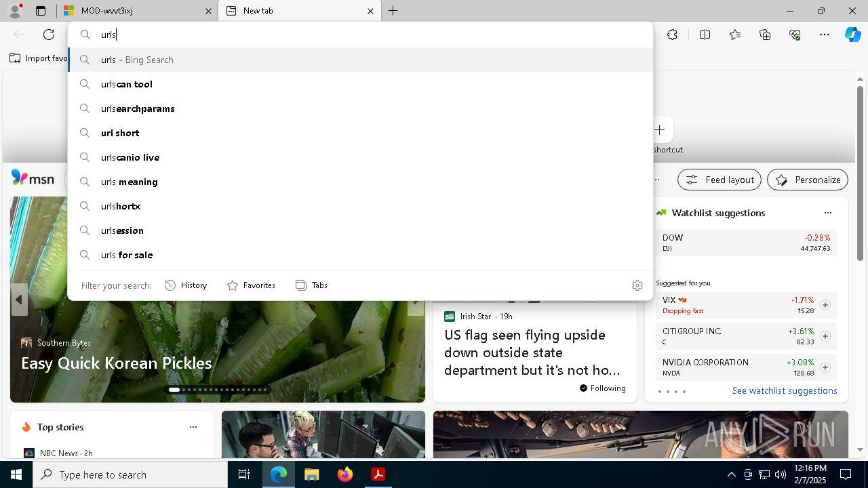
Task: Toggle Following on Irish Star story
Action: click(603, 388)
